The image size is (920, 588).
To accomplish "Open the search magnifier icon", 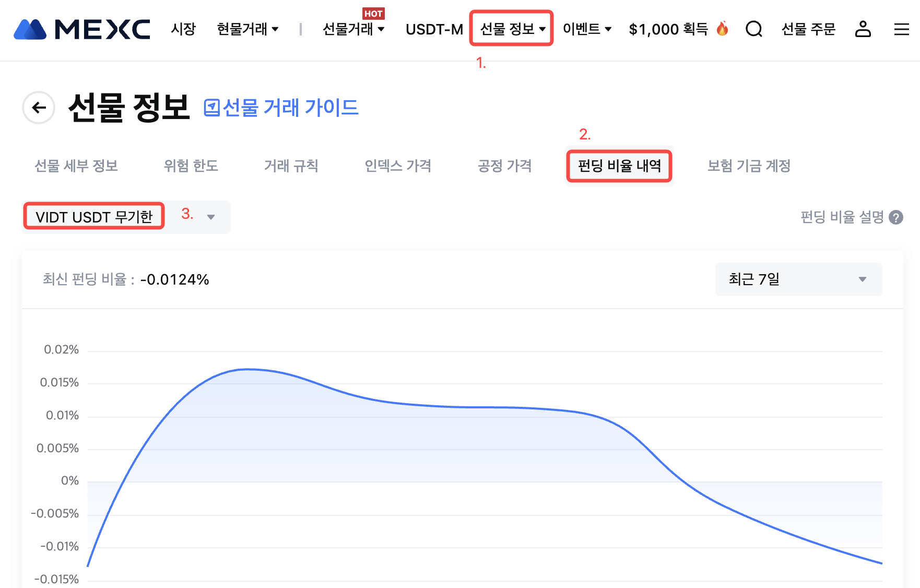I will (753, 29).
